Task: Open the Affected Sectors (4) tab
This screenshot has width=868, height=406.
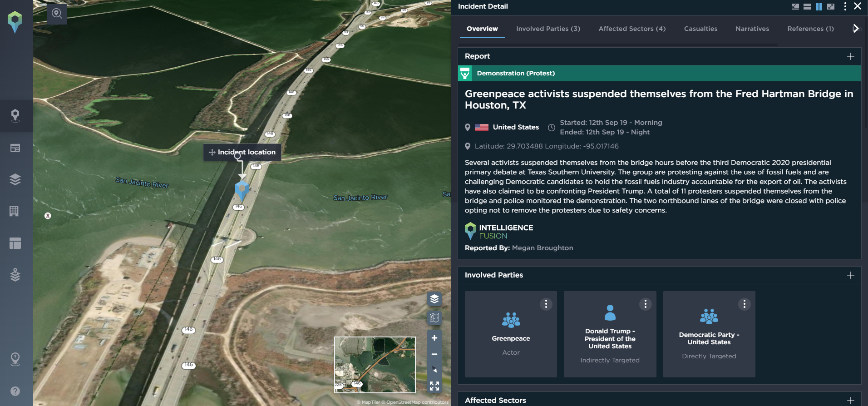Action: coord(632,29)
